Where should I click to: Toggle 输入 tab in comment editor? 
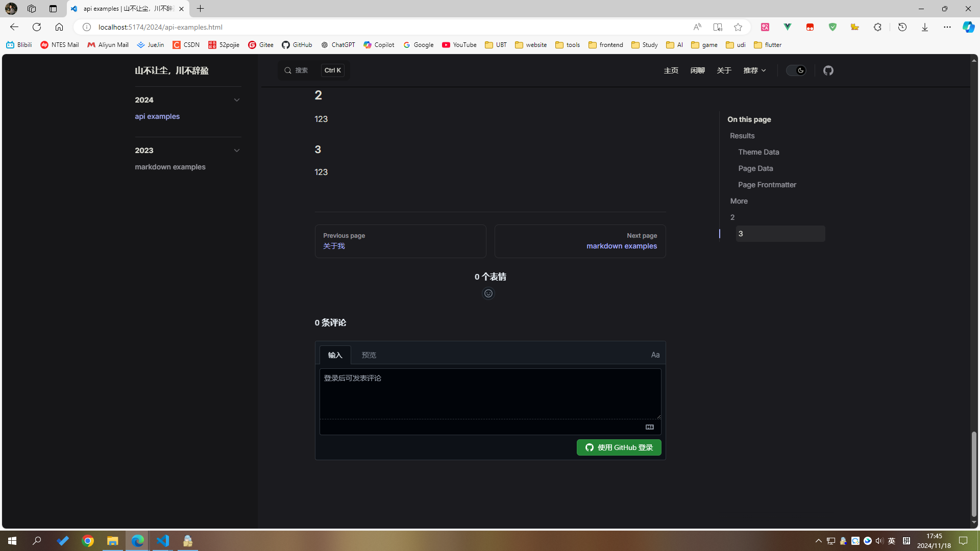click(334, 355)
